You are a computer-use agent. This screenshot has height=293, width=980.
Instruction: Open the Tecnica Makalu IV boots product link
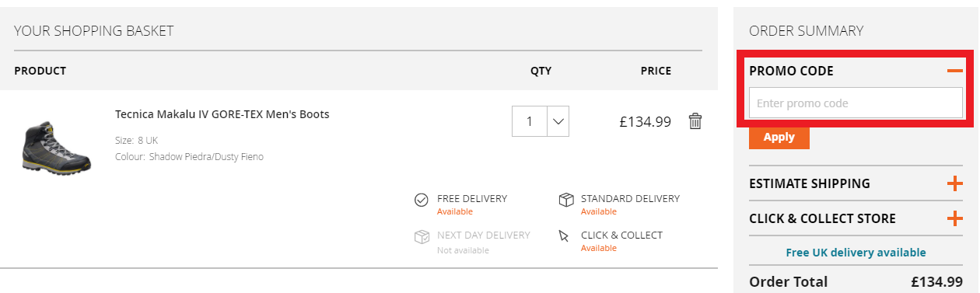click(222, 114)
